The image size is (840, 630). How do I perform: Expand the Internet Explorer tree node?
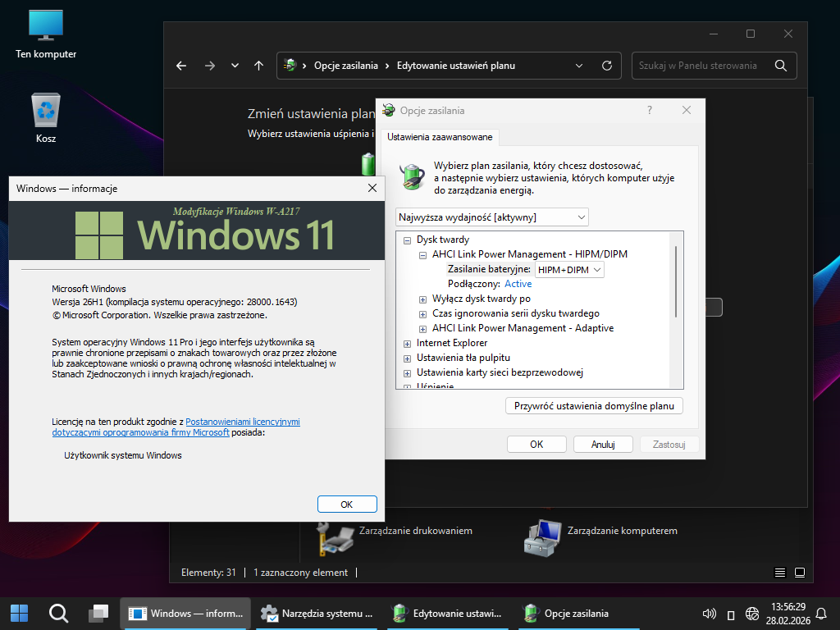[408, 343]
